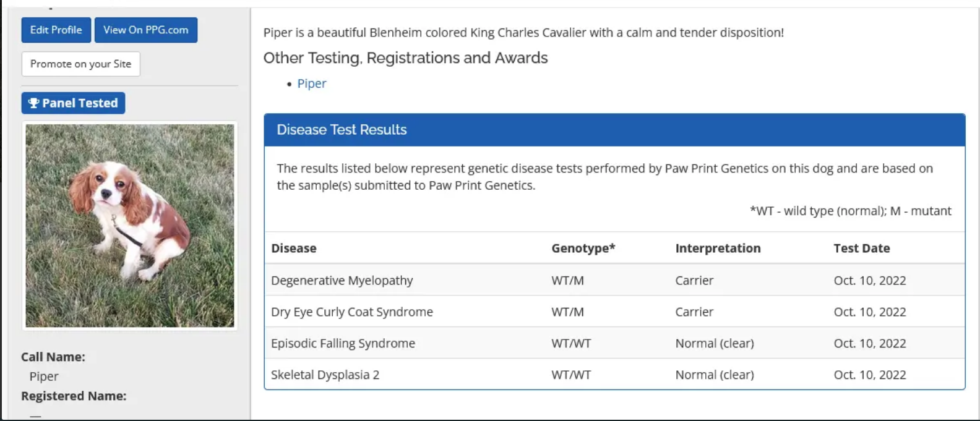Click the WT/WT genotype for Skeletal Dysplasia 2
This screenshot has height=421, width=980.
[571, 375]
